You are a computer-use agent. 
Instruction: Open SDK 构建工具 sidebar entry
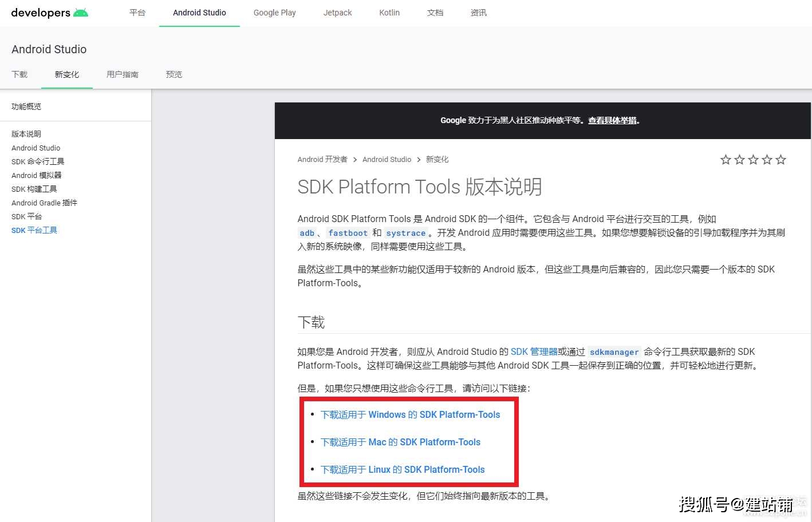[34, 189]
